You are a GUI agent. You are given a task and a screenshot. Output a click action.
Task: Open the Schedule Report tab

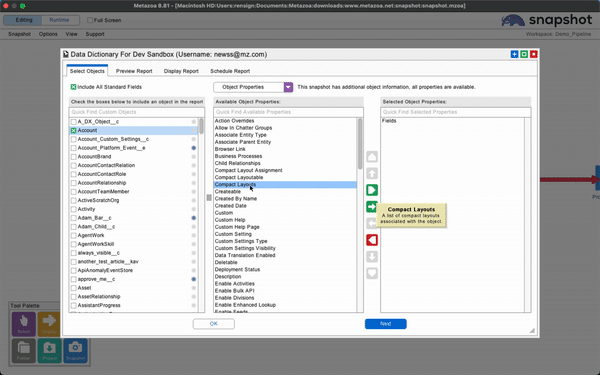230,71
